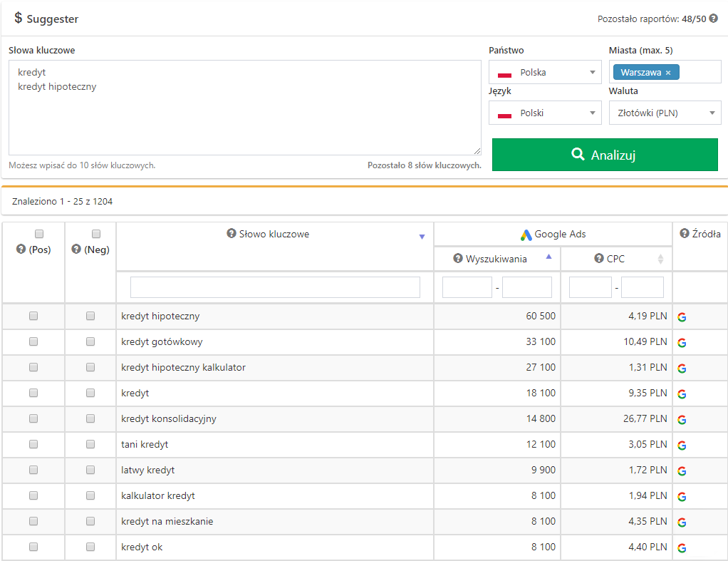Open Waluta currency dropdown

pyautogui.click(x=665, y=113)
